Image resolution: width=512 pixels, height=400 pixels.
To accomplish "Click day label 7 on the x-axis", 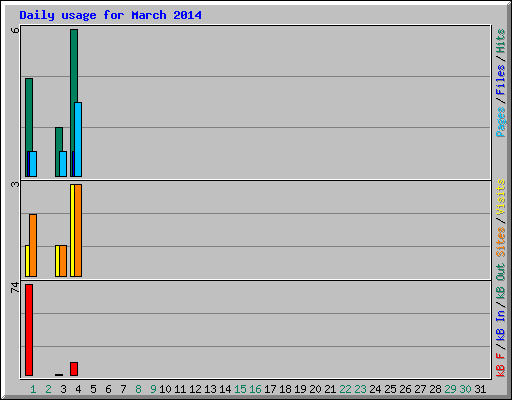I will [123, 389].
